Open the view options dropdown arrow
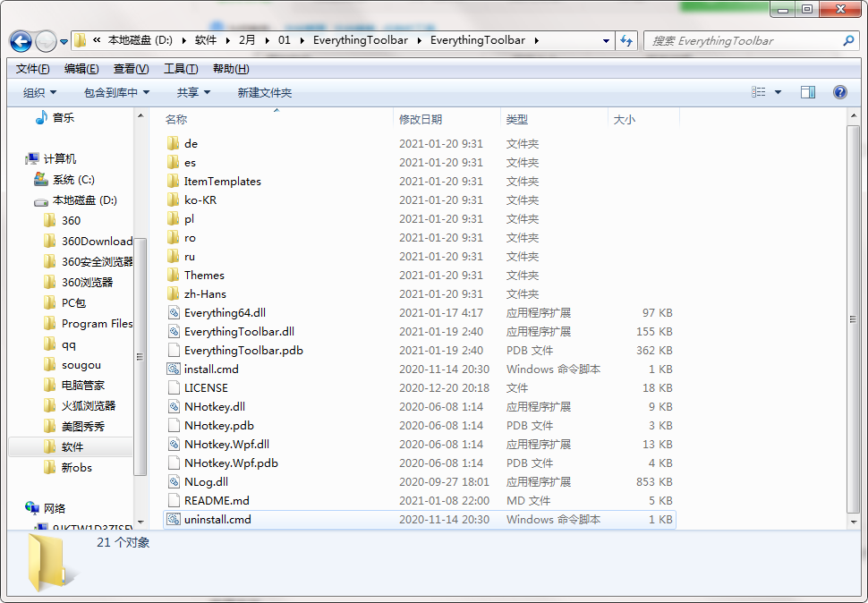Screen dimensions: 868x603 tap(778, 92)
